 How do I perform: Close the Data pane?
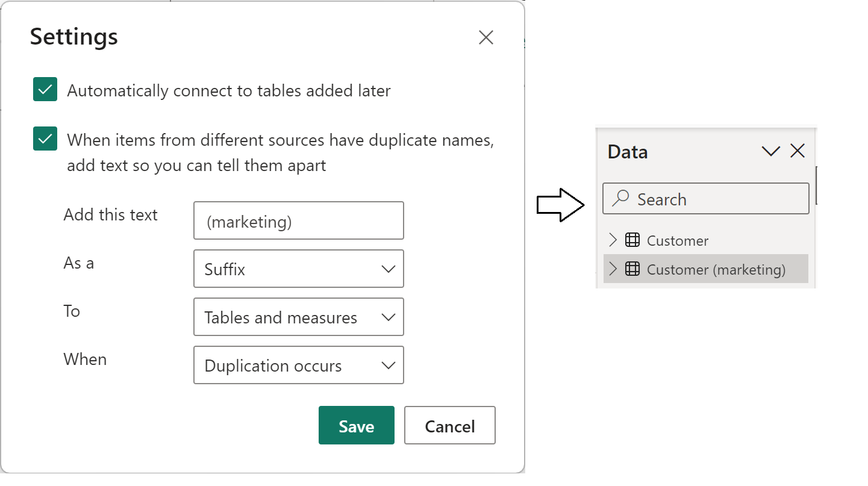[798, 151]
